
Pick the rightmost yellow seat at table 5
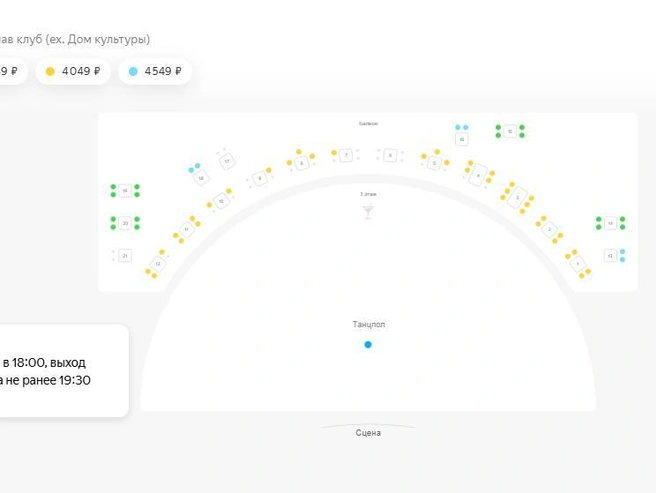click(x=446, y=162)
